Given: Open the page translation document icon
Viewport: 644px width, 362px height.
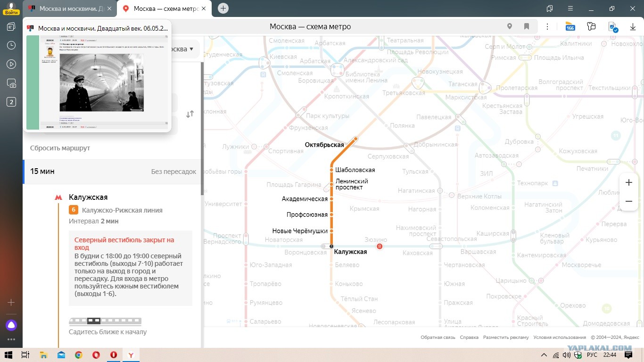Looking at the screenshot, I should point(613,27).
